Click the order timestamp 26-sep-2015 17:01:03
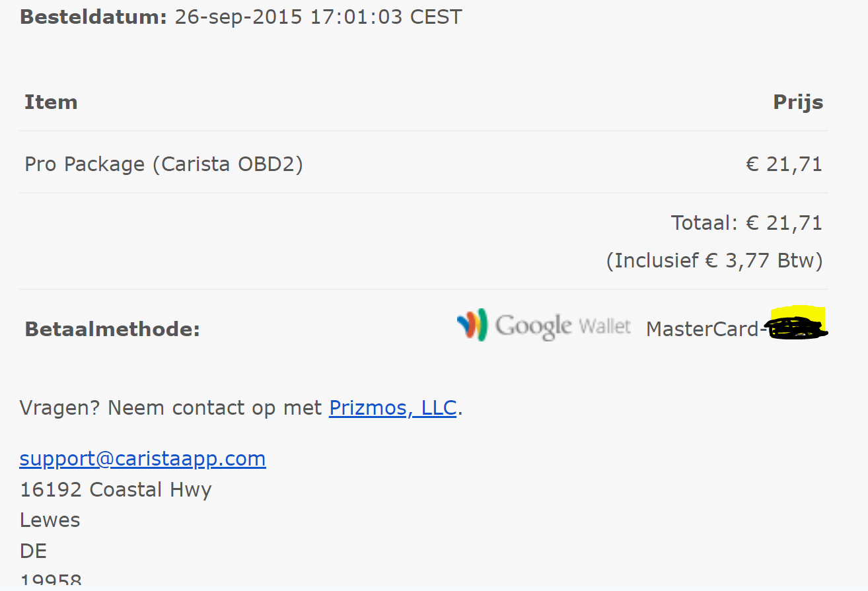 pyautogui.click(x=289, y=17)
